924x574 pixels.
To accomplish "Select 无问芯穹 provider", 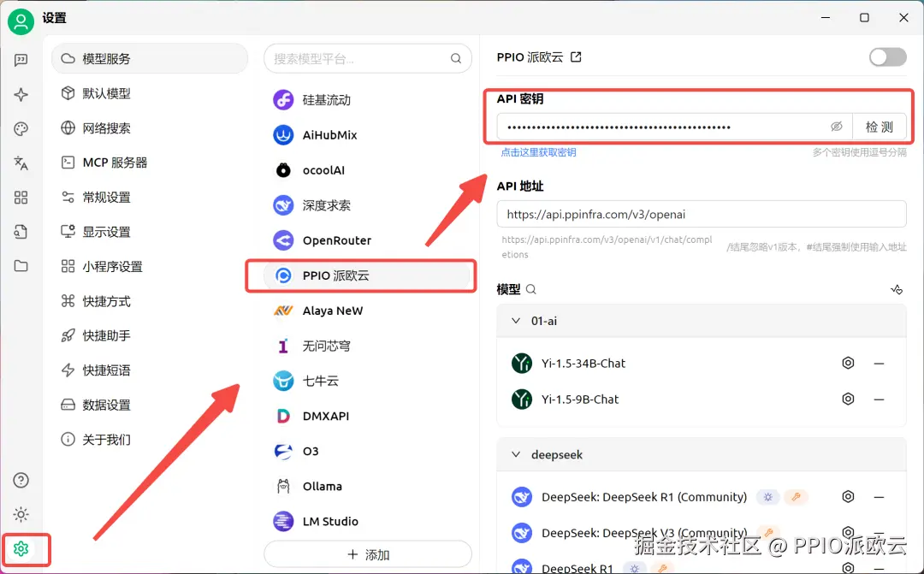I will 368,346.
